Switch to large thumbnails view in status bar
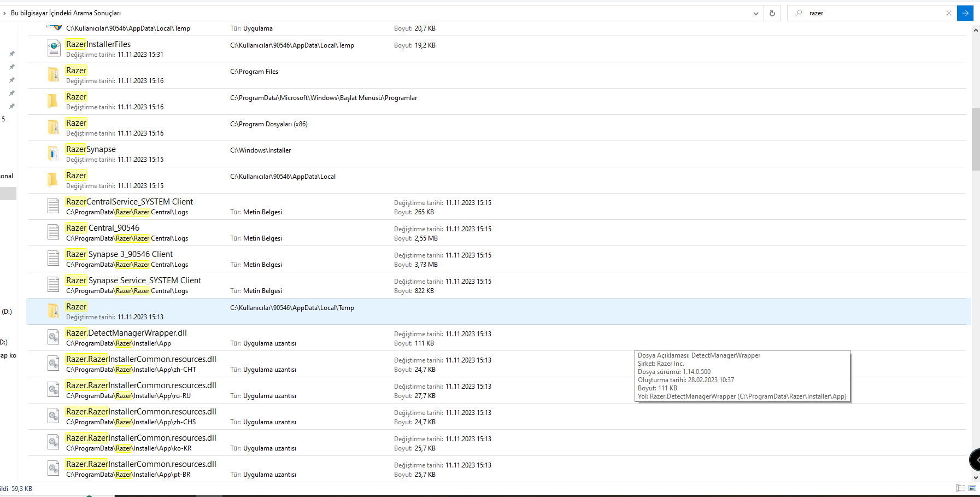This screenshot has height=497, width=980. click(x=972, y=488)
